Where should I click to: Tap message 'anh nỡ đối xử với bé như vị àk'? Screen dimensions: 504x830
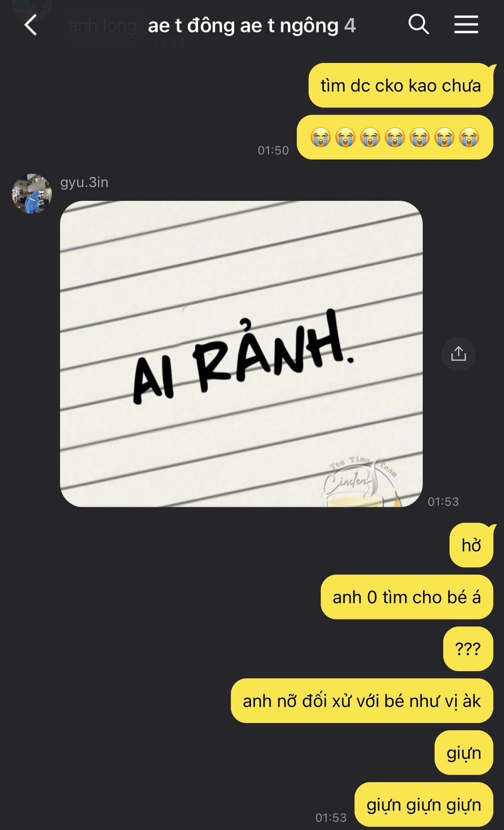tap(362, 701)
